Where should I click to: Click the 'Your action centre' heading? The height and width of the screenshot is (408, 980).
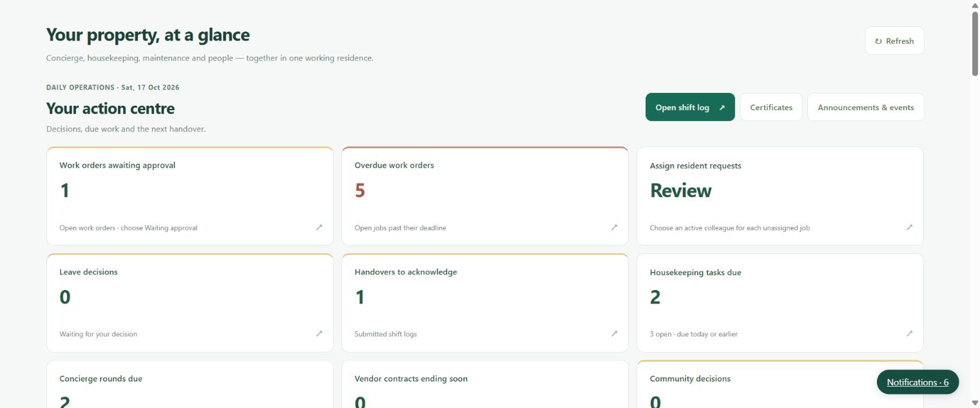(110, 108)
